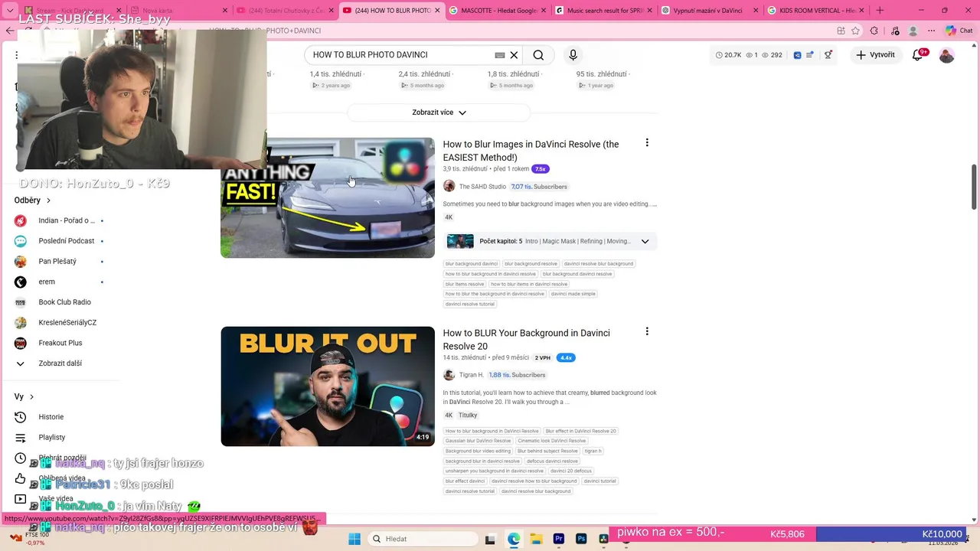Click the 'Titulky' badge on Tigran's video

[x=468, y=415]
